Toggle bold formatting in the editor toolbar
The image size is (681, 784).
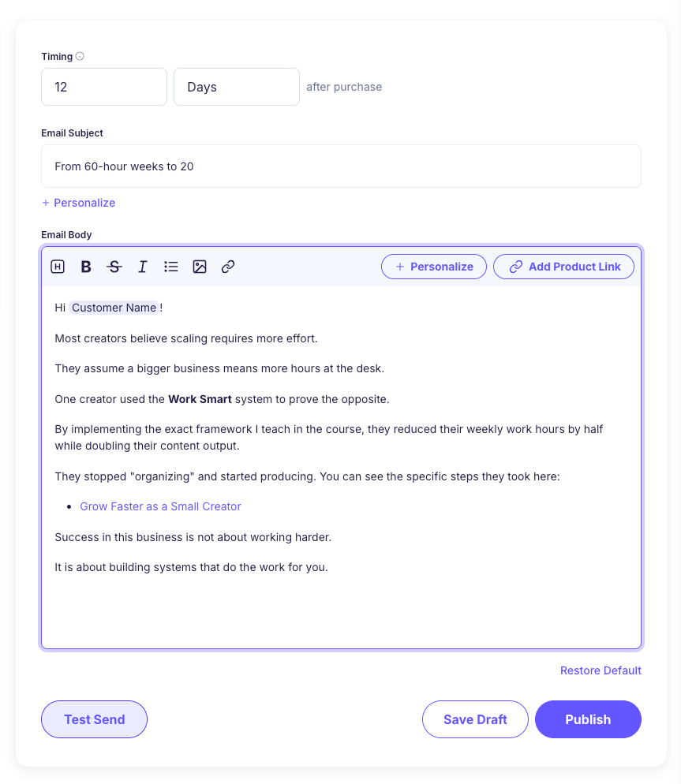[85, 267]
